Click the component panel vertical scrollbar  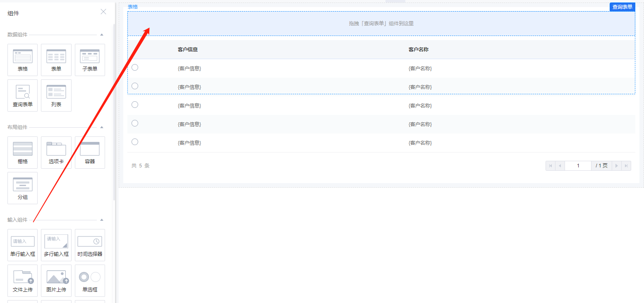pyautogui.click(x=114, y=112)
